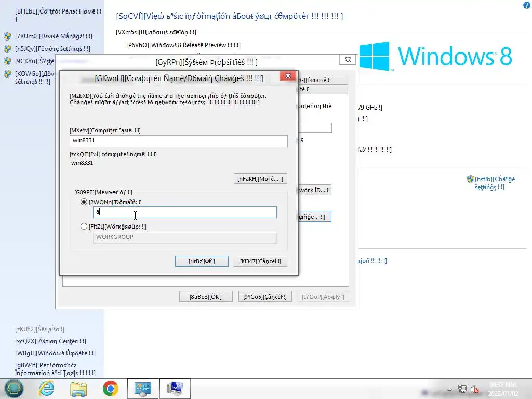This screenshot has height=399, width=532.
Task: Click Cancel in System Properties window
Action: tap(265, 297)
